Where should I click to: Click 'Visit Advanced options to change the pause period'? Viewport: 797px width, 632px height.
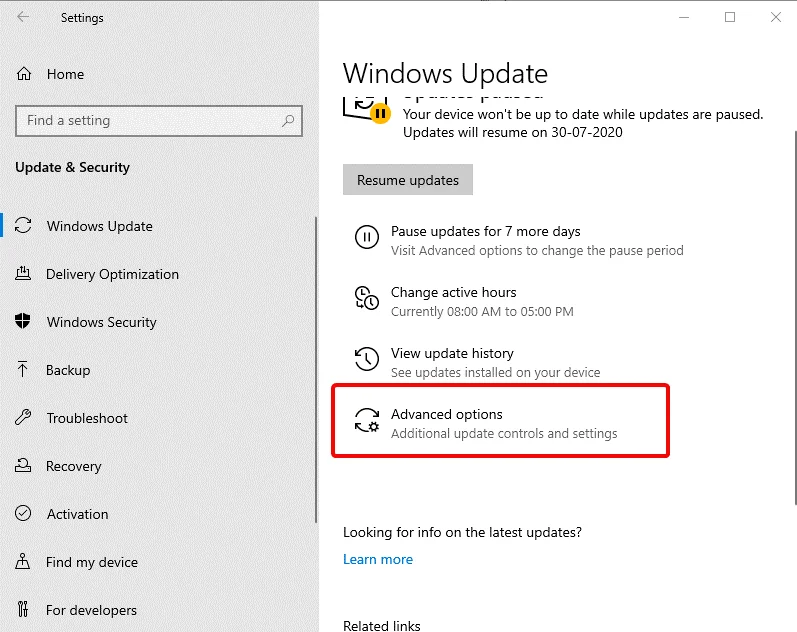[x=537, y=250]
